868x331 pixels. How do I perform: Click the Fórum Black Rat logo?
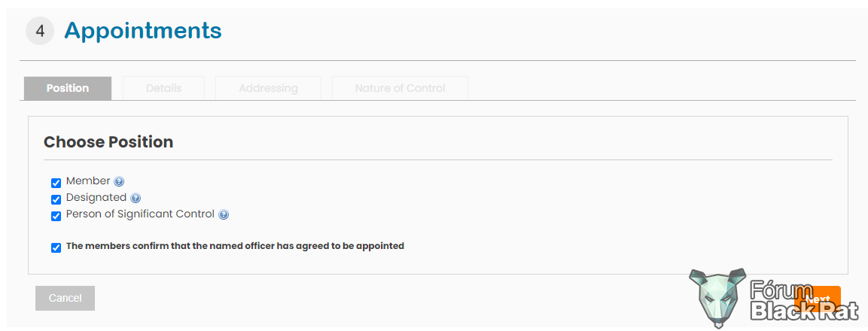click(x=773, y=299)
